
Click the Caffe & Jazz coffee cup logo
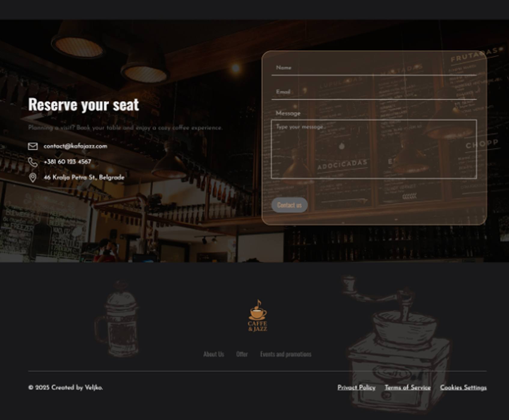pyautogui.click(x=258, y=316)
